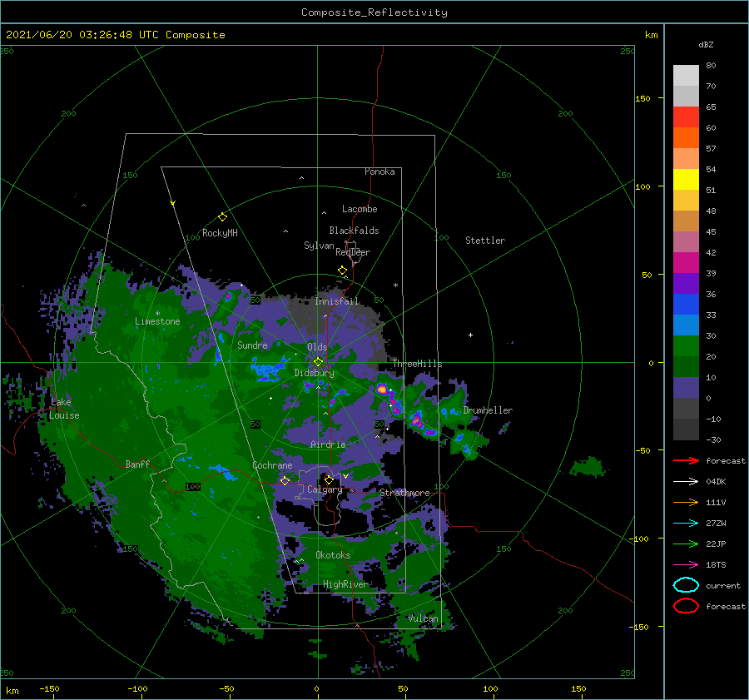The width and height of the screenshot is (749, 700).
Task: Click the RockyMH label
Action: pyautogui.click(x=220, y=233)
